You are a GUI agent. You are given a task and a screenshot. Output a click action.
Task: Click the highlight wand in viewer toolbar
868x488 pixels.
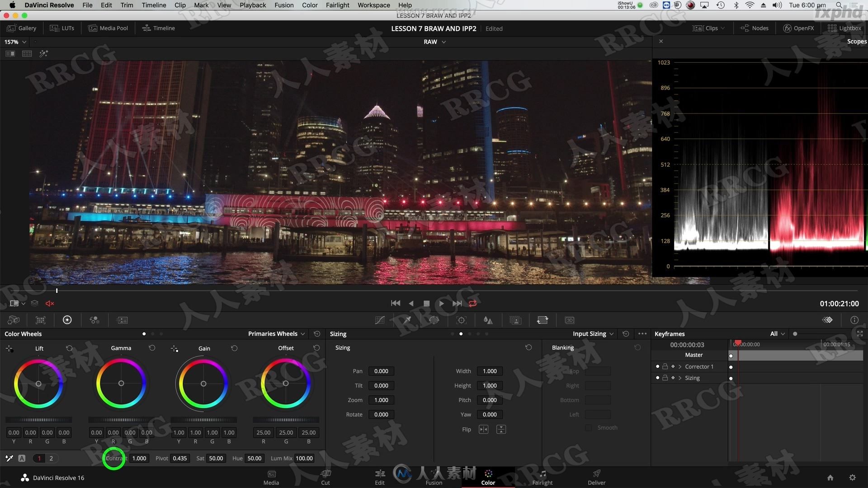point(43,53)
